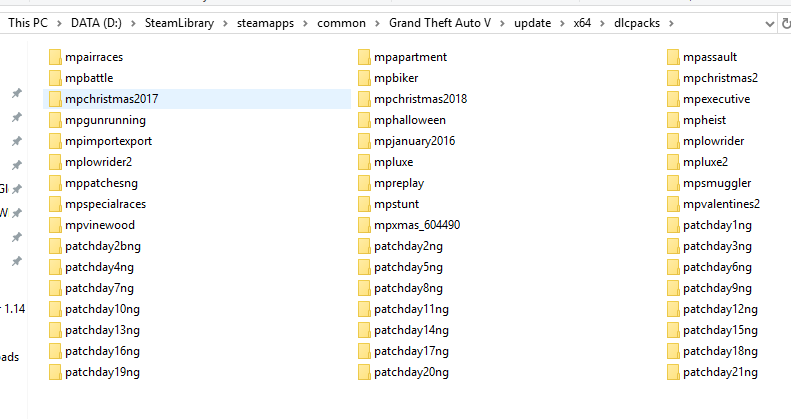Go to DATA (D:) in address bar
Screen dimensions: 791x419
96,23
